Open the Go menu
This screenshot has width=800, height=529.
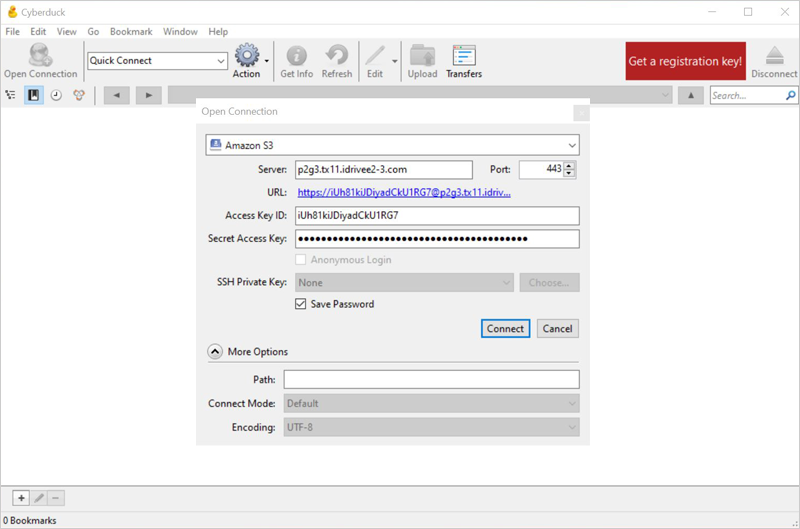tap(93, 32)
